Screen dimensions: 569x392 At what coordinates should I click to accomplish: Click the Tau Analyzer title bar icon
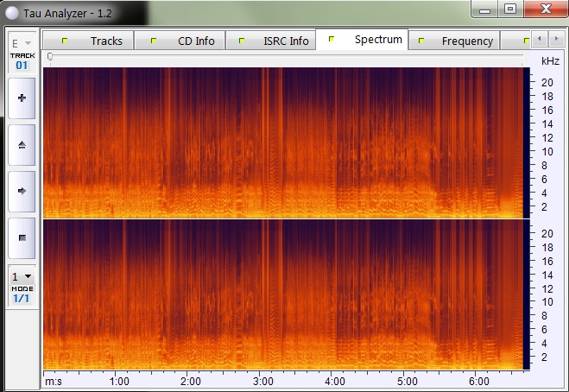[x=11, y=9]
